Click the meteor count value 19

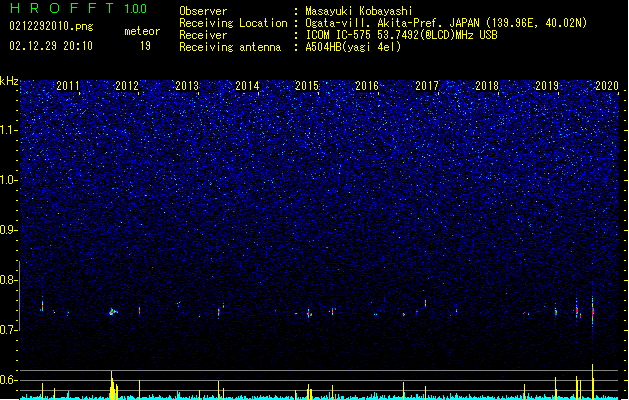coord(145,46)
